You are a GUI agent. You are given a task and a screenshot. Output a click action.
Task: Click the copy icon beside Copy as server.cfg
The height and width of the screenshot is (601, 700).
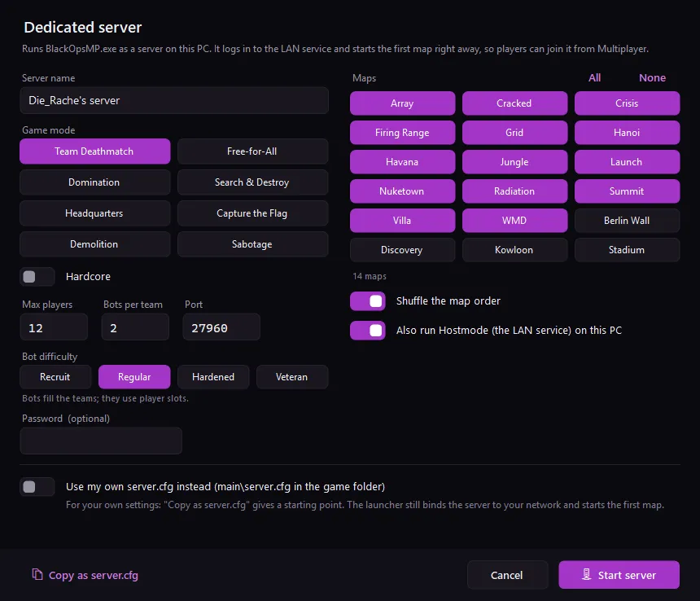pyautogui.click(x=37, y=574)
